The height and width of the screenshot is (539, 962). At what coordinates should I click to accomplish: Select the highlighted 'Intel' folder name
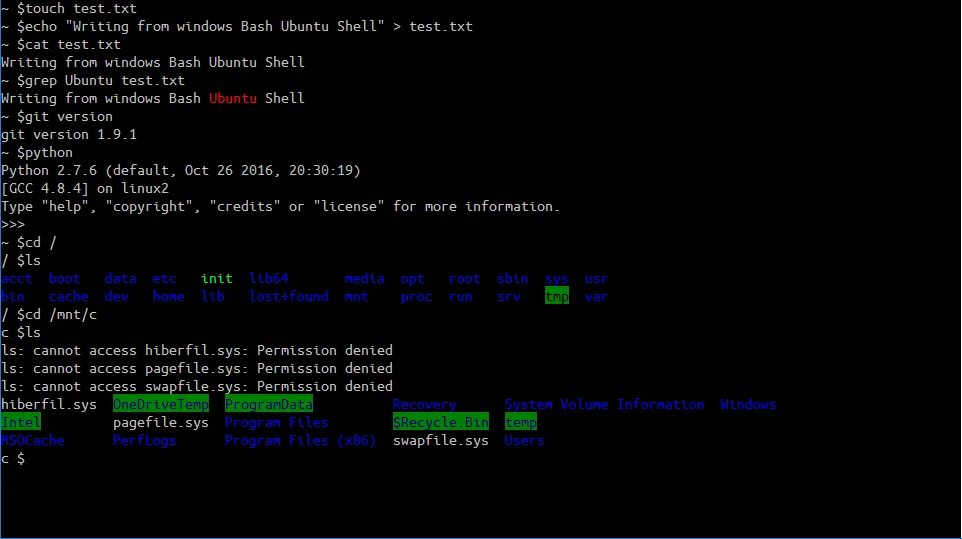[21, 422]
